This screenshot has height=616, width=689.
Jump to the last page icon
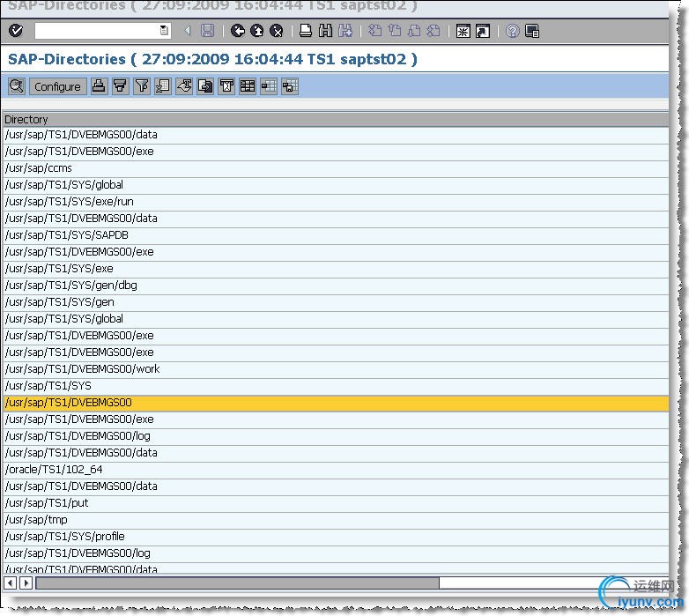tap(433, 31)
